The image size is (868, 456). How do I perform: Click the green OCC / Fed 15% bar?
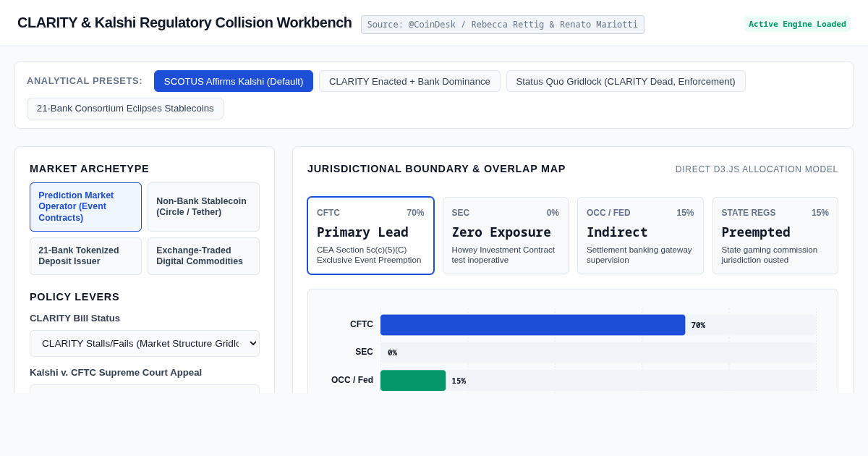pos(413,380)
